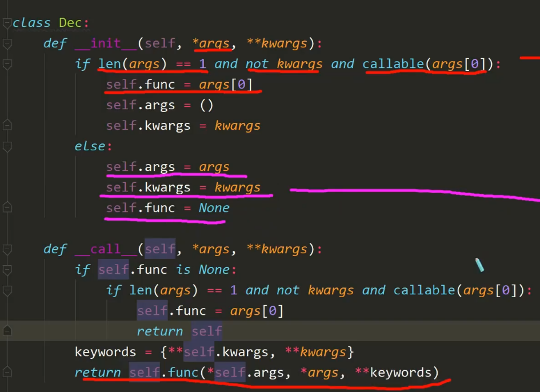Click the 'else' keyword
The height and width of the screenshot is (392, 540).
(x=90, y=146)
